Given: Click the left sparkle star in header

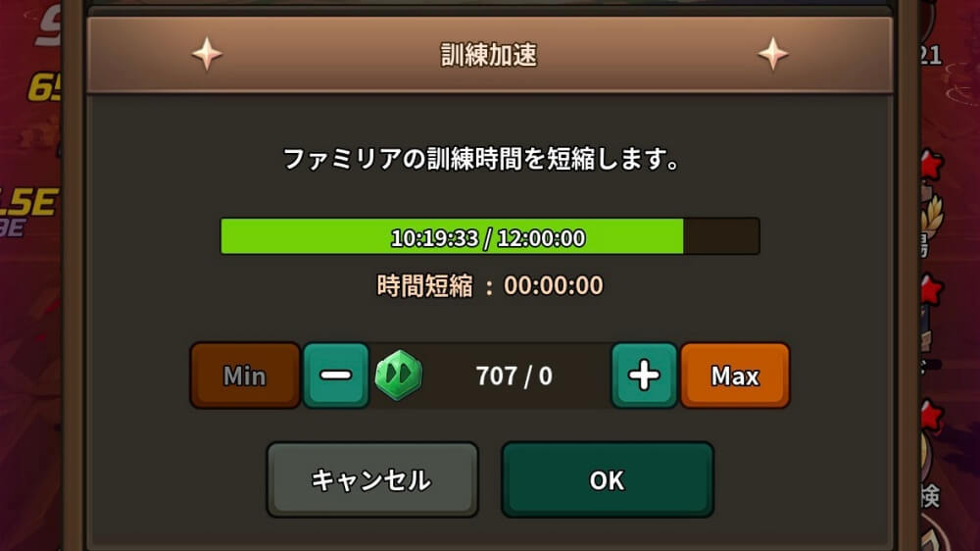Looking at the screenshot, I should pos(207,54).
